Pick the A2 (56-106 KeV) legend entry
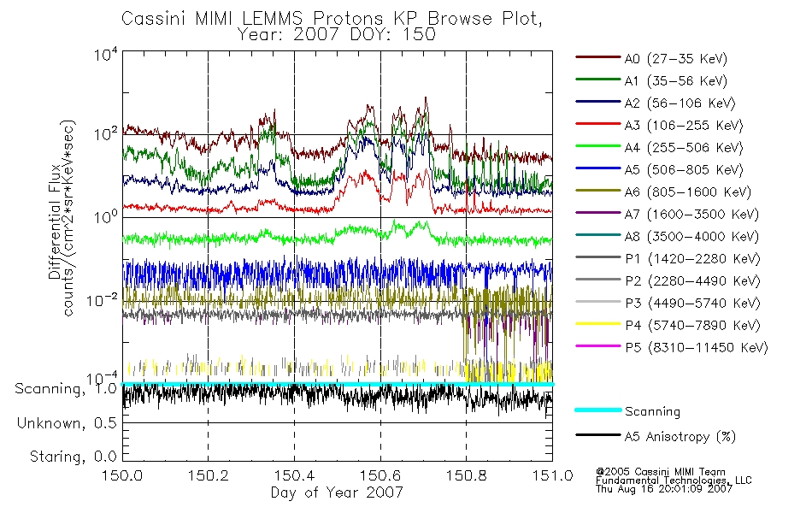The height and width of the screenshot is (513, 812). point(680,103)
